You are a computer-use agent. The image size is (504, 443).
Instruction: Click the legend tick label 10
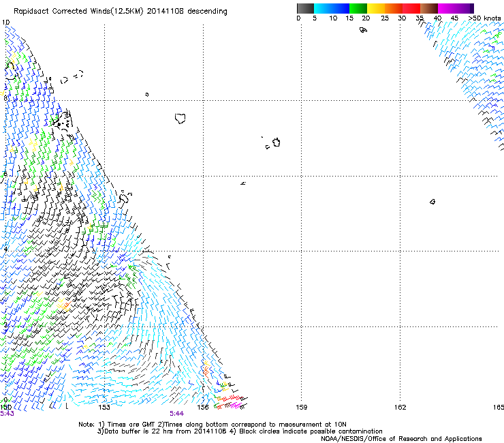tap(333, 18)
